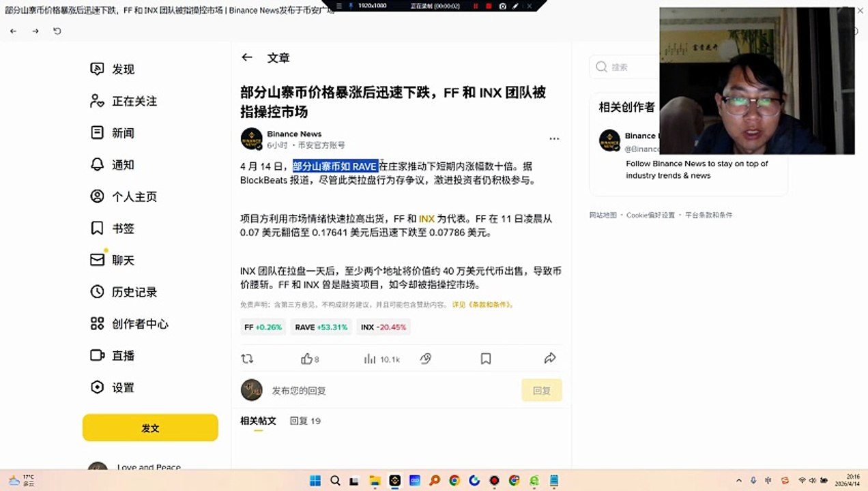Select the RAVE +53.31% token tag
This screenshot has width=868, height=491.
pos(321,327)
